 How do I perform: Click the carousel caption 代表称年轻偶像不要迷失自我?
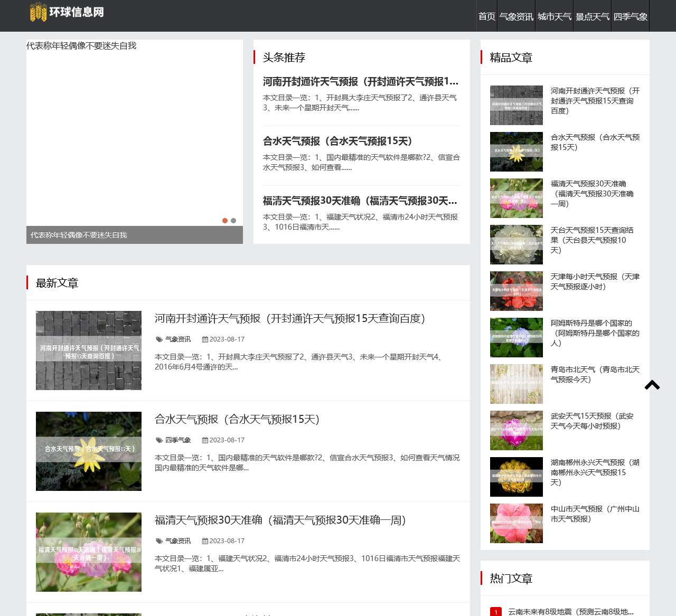79,235
